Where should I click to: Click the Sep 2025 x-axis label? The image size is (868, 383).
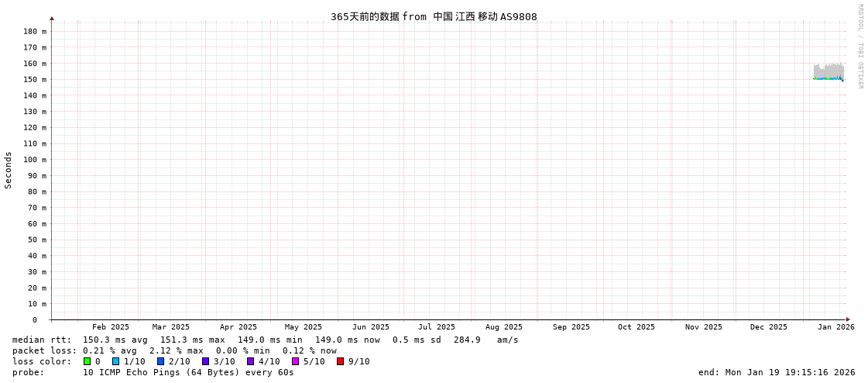[571, 327]
